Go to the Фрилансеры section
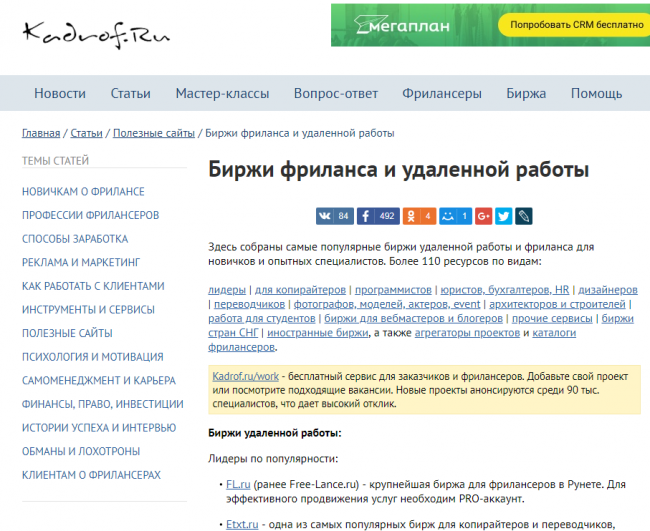Screen dimensions: 650x531 pos(442,94)
